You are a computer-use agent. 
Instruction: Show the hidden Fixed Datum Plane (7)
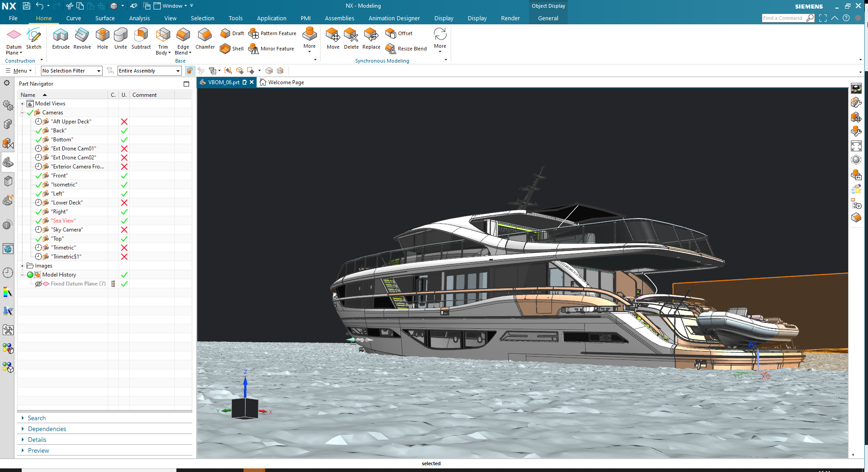39,284
